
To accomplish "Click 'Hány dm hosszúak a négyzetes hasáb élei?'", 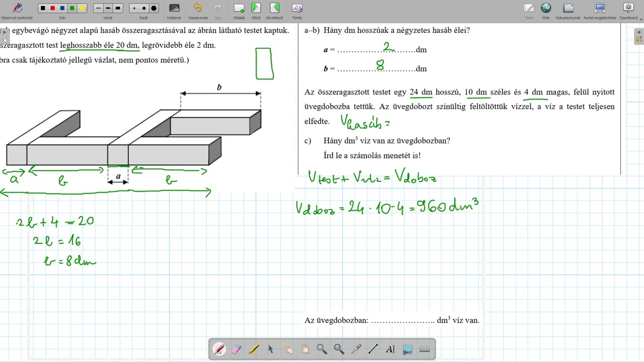I will [x=397, y=30].
